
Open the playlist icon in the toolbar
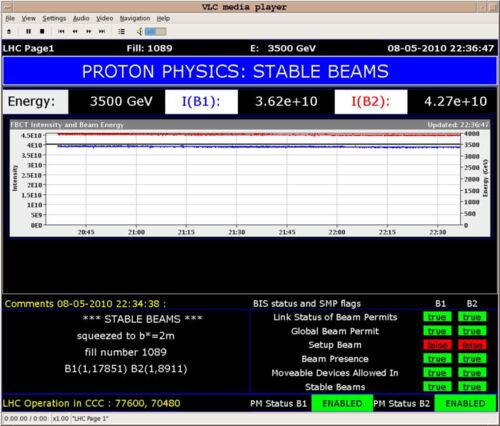click(x=121, y=31)
